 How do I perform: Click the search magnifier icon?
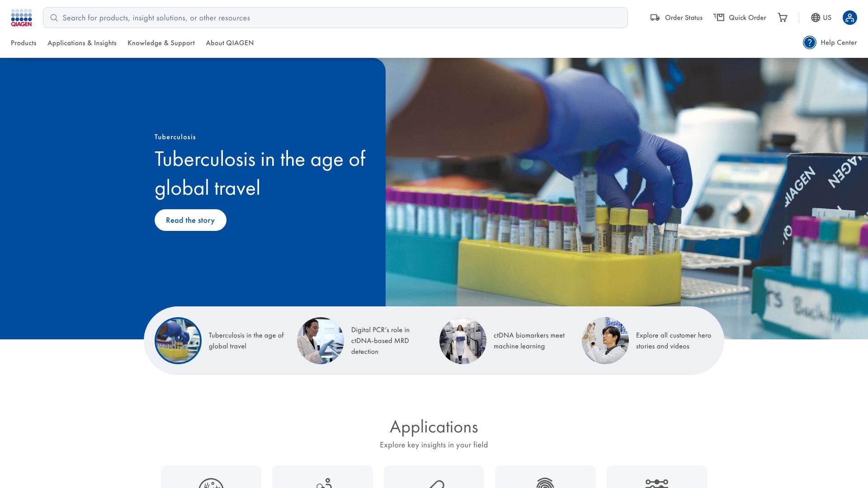pyautogui.click(x=54, y=18)
